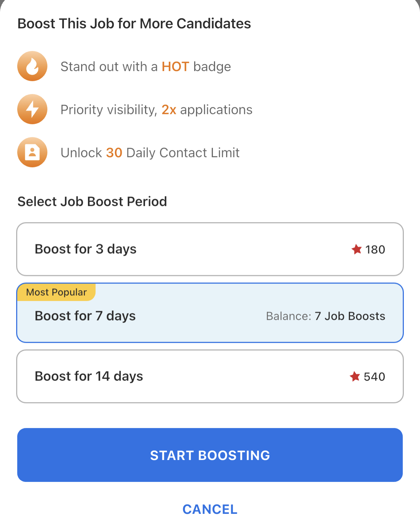Choose the Boost for 14 days option
Viewport: 420px width, 530px height.
point(210,376)
